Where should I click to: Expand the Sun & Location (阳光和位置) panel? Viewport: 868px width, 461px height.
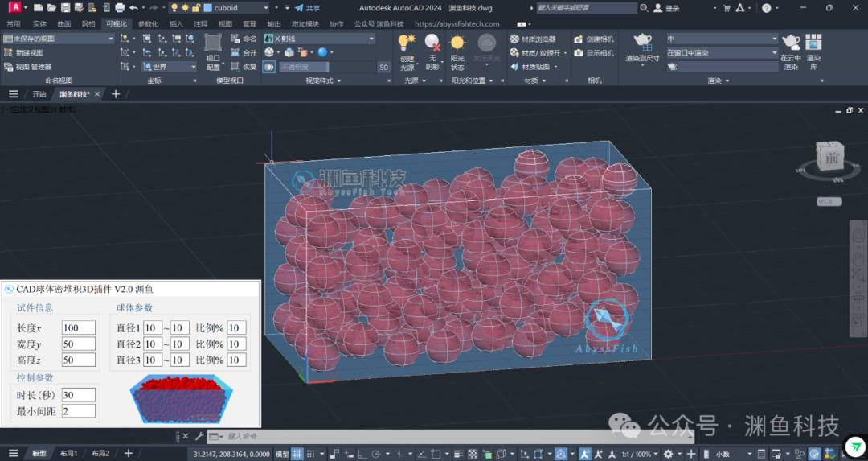[473, 80]
